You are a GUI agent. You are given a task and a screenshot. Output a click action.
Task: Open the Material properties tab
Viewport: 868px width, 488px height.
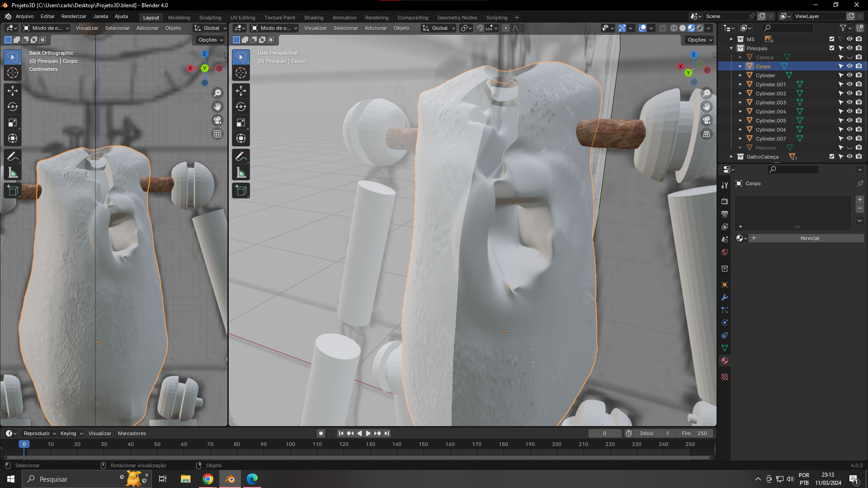pyautogui.click(x=725, y=361)
